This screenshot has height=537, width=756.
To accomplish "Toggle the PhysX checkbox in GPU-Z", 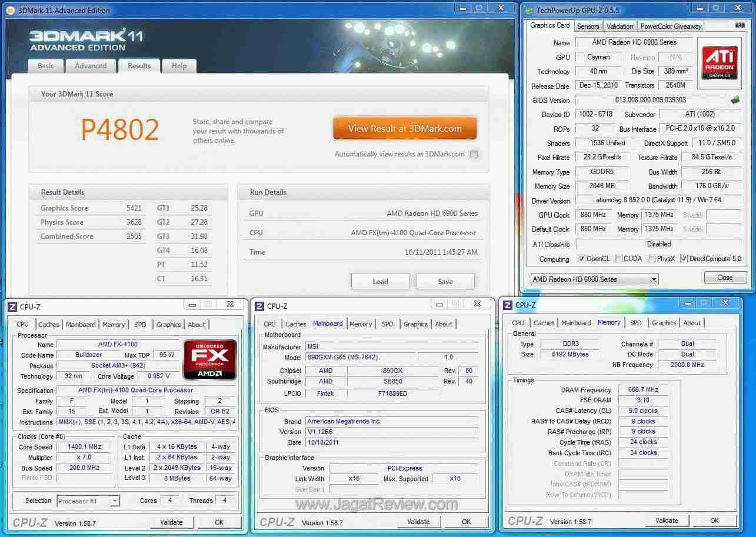I will click(651, 259).
